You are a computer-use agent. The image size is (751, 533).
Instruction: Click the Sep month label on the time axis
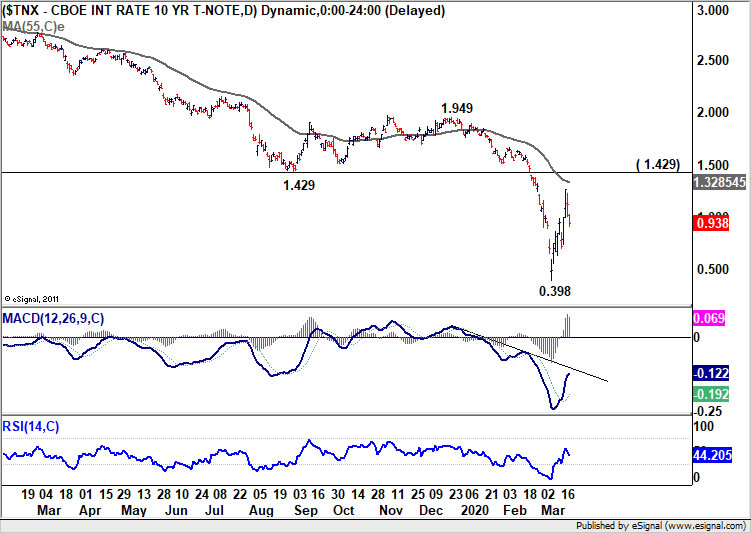(x=306, y=510)
